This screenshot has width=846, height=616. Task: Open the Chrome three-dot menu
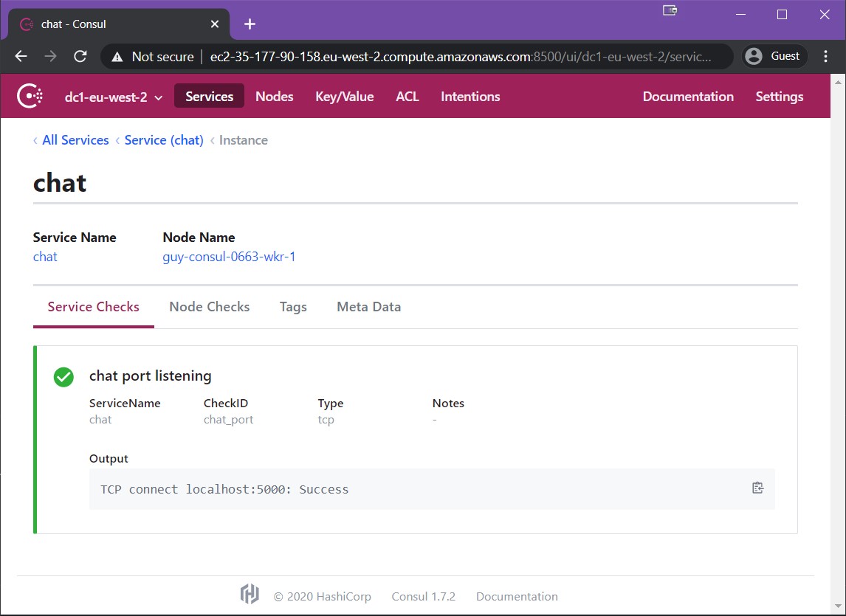point(825,56)
